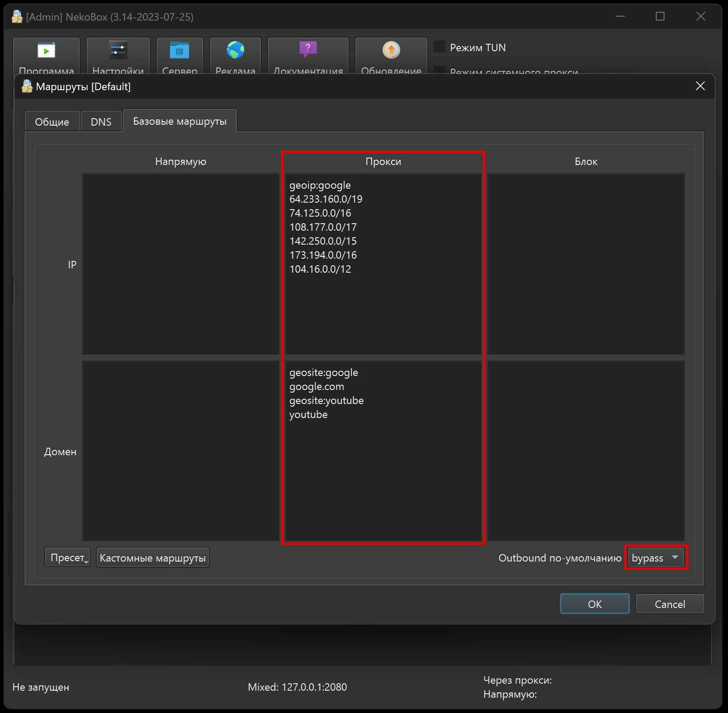Open Документация question mark icon

tap(308, 50)
